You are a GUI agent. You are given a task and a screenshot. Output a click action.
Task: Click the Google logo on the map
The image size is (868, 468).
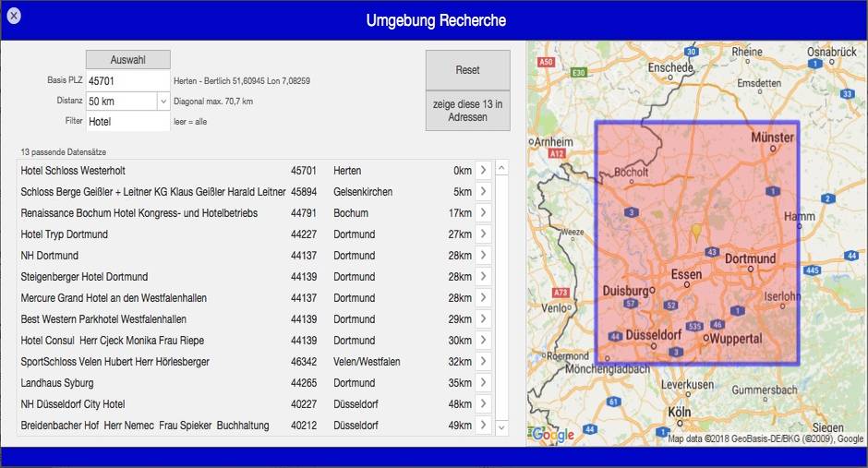pyautogui.click(x=553, y=435)
